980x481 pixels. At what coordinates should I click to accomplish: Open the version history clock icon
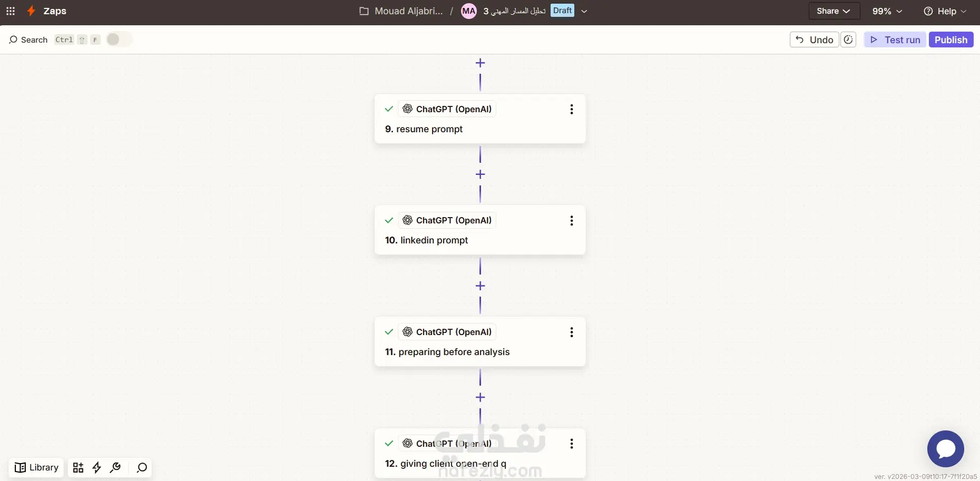point(848,40)
